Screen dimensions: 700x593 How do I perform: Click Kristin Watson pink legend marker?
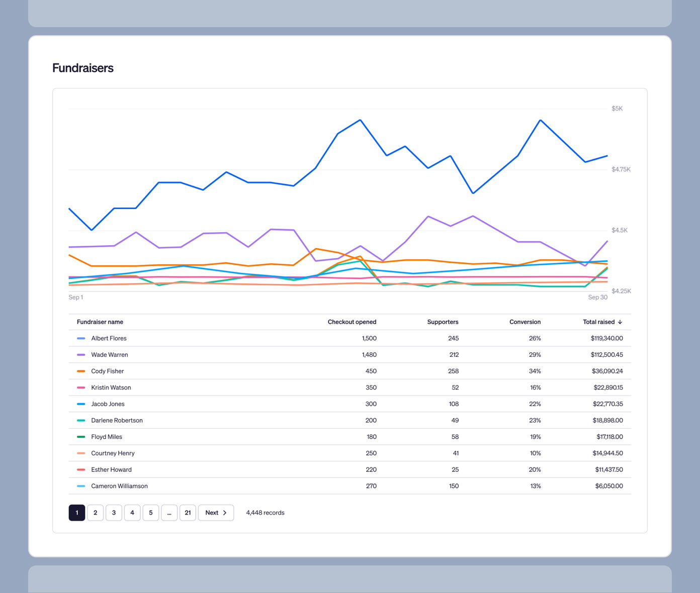(81, 388)
